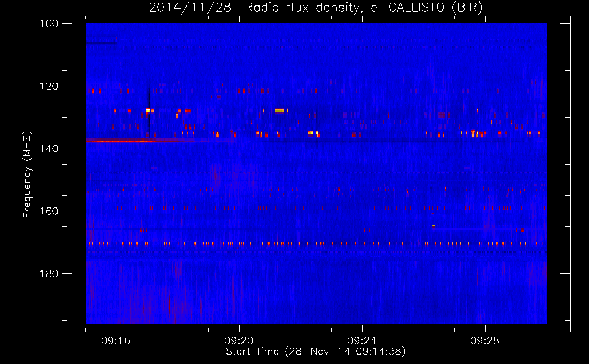This screenshot has height=364, width=589.
Task: Click the 120 frequency tick label
Action: [49, 86]
